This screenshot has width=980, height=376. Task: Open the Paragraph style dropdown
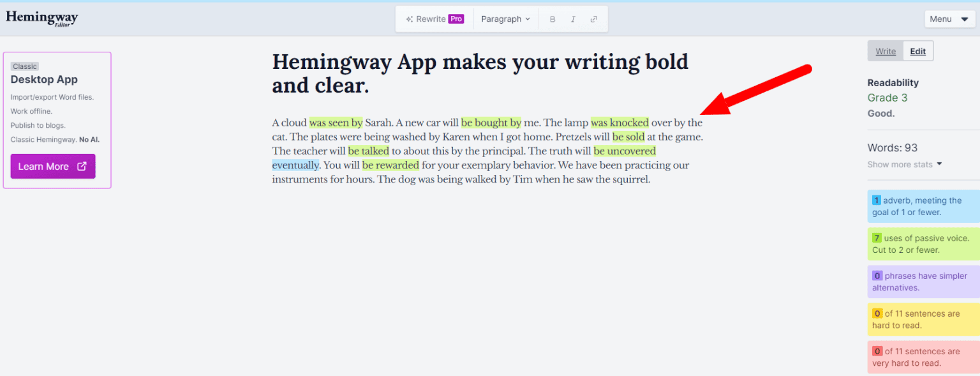click(505, 19)
